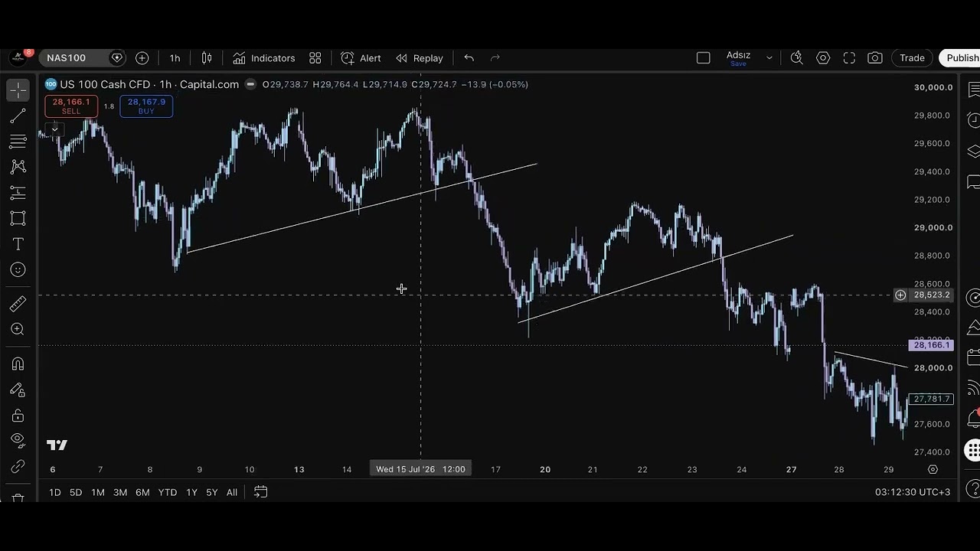This screenshot has width=980, height=551.
Task: Open indicator templates grid icon
Action: coord(315,58)
